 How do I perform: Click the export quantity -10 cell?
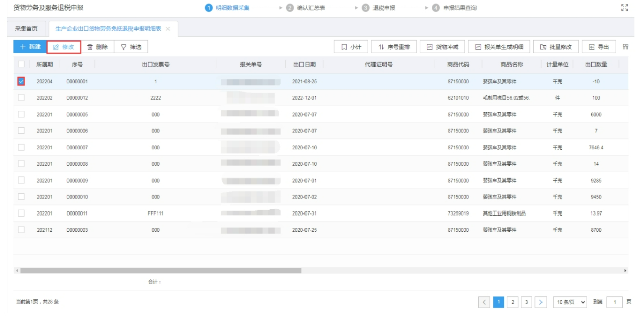tap(596, 82)
